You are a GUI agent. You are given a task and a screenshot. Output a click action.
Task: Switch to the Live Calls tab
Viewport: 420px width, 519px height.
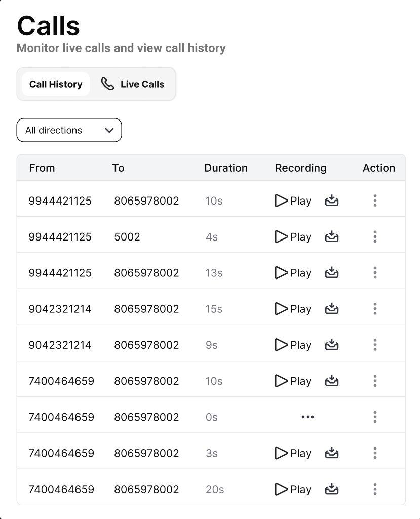point(133,84)
